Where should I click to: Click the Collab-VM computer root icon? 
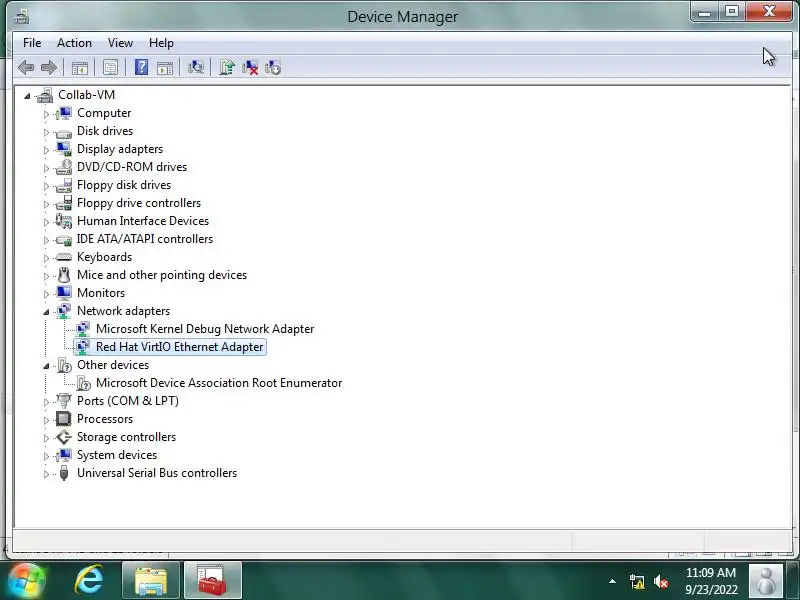(45, 95)
